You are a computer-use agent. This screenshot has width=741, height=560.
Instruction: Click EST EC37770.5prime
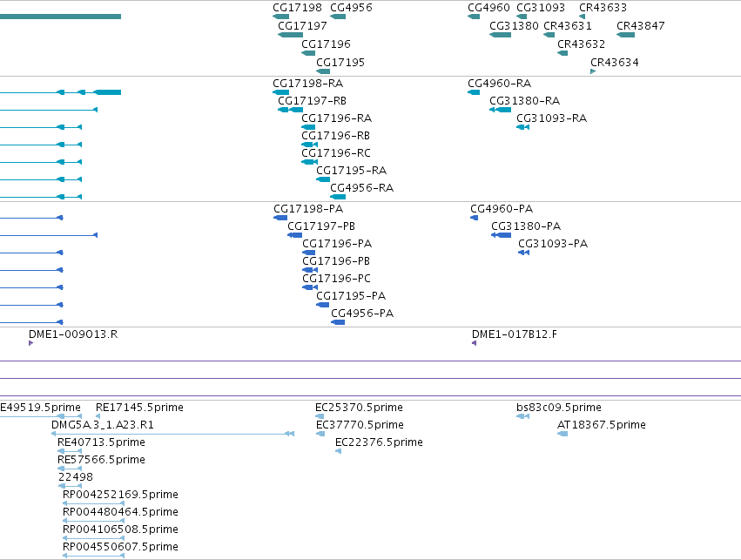(320, 434)
